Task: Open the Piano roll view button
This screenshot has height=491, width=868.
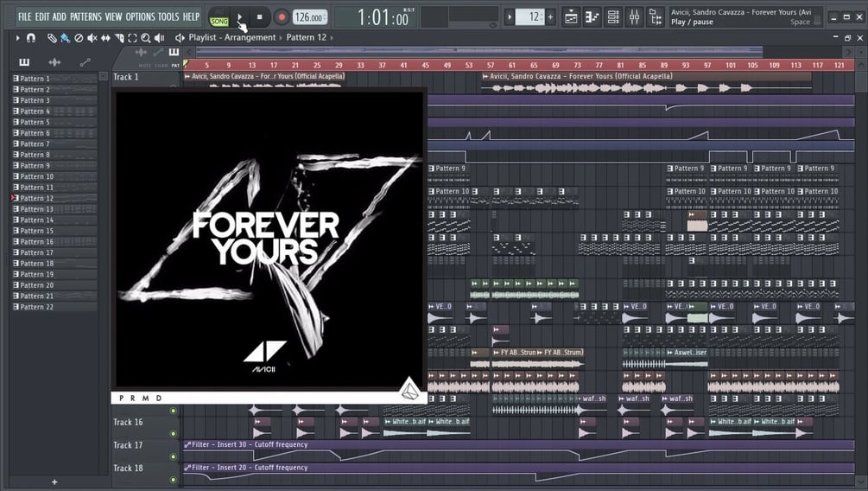Action: [x=592, y=17]
